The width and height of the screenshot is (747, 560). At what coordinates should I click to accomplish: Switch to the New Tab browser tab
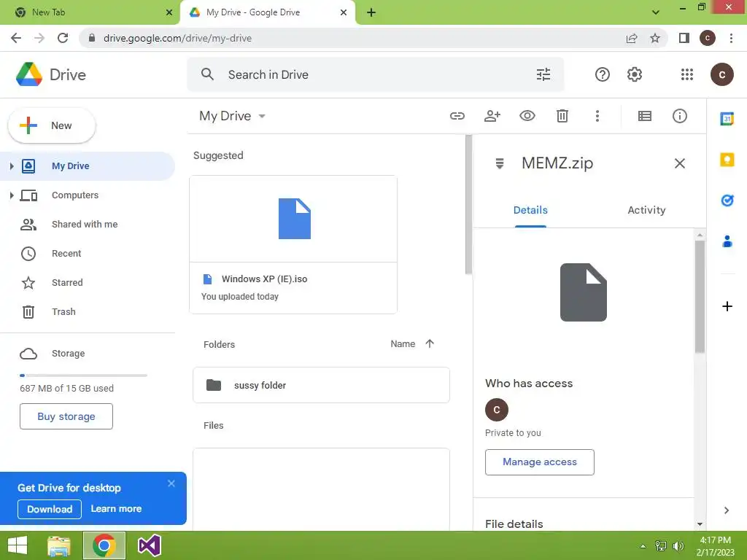(x=89, y=12)
